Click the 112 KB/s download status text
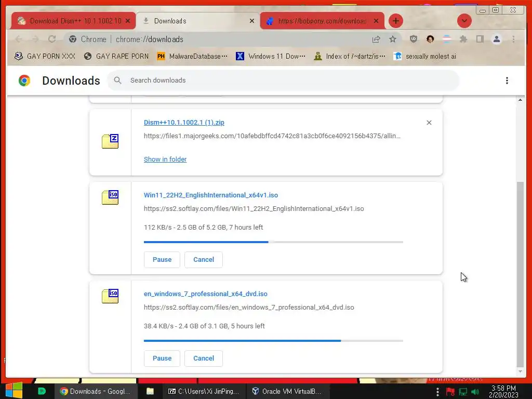This screenshot has width=532, height=399. (203, 228)
